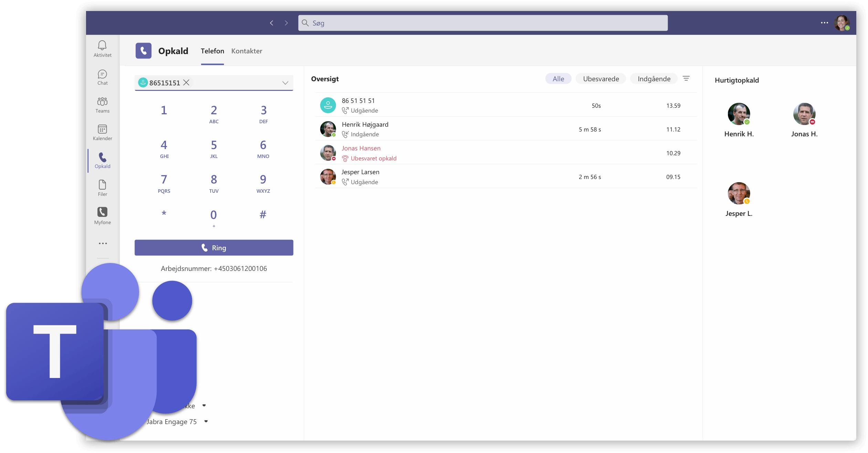Click Henrik Højgaard's avatar in call list
Image resolution: width=868 pixels, height=453 pixels.
tap(328, 129)
